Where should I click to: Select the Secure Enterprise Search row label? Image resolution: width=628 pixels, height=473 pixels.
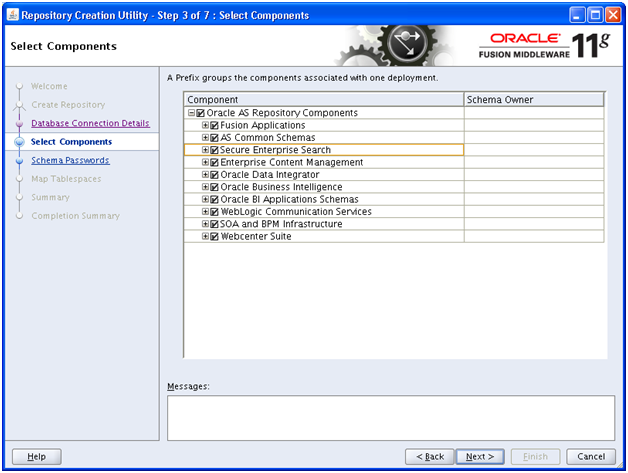[x=275, y=150]
